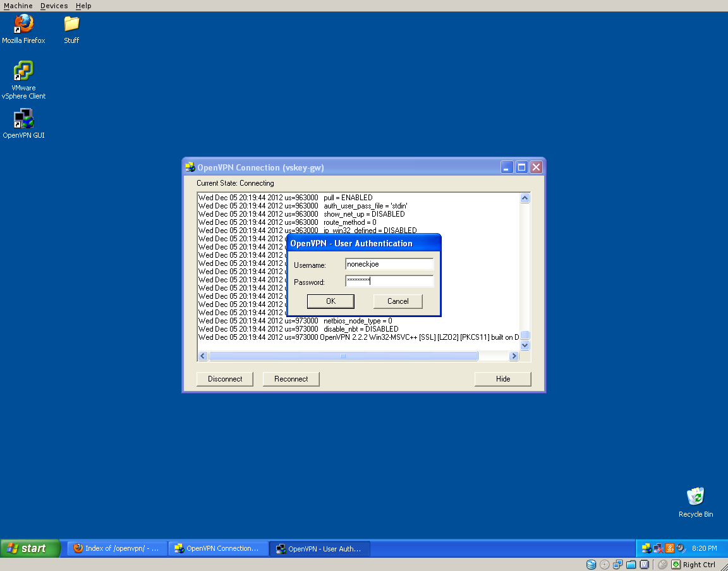
Task: Click horizontal scrollbar right arrow in log
Action: click(x=514, y=356)
